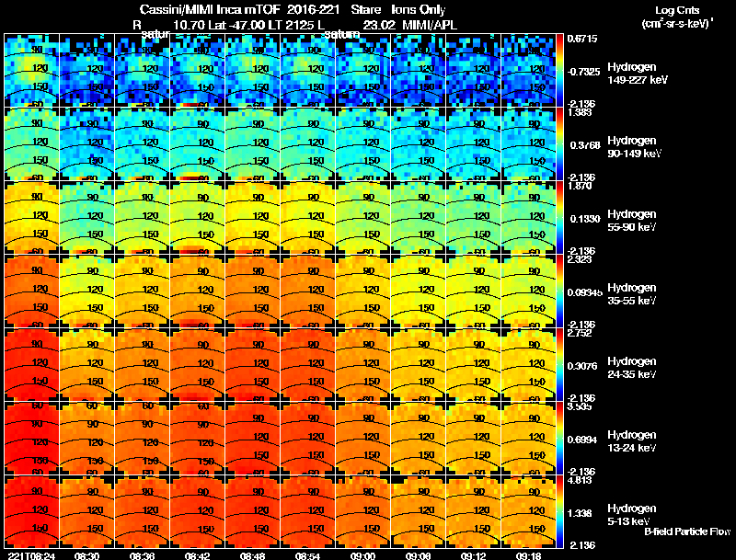Click the color bar value '-0.7325'
Viewport: 736px width, 560px height.
click(x=583, y=72)
